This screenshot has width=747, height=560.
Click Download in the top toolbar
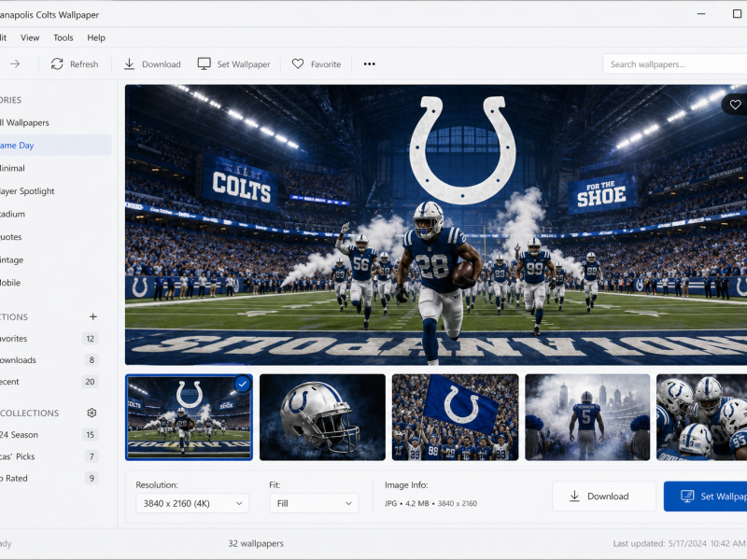pyautogui.click(x=152, y=63)
